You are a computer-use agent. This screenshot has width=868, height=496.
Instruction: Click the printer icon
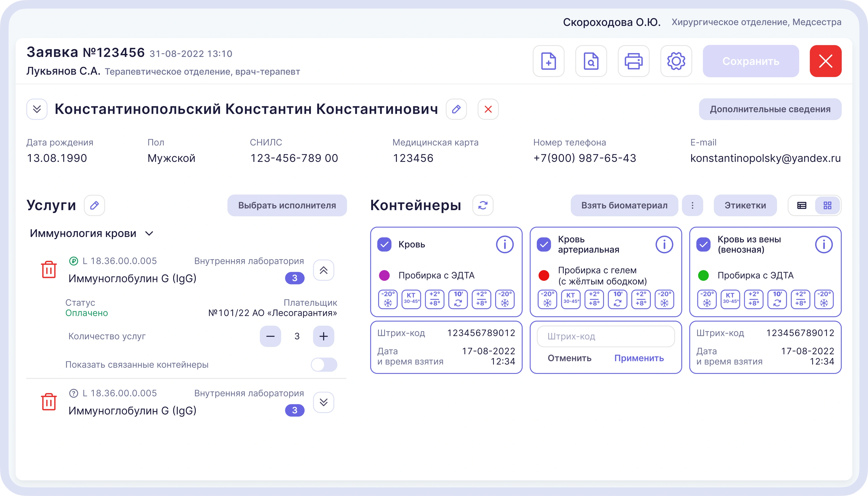point(633,61)
